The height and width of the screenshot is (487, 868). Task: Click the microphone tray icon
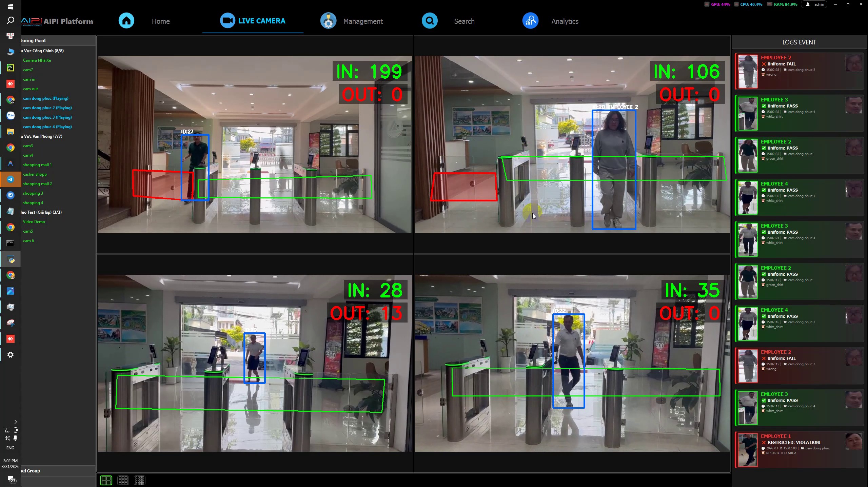tap(15, 438)
